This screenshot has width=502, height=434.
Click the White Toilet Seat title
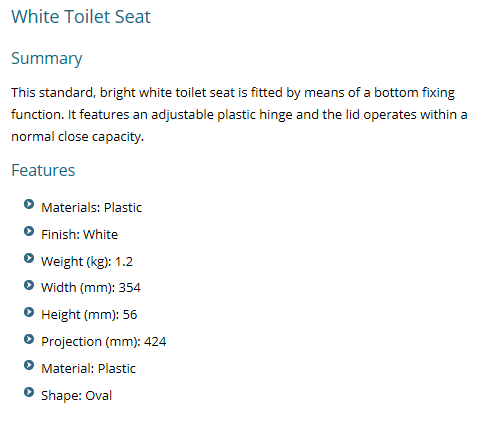pos(81,16)
